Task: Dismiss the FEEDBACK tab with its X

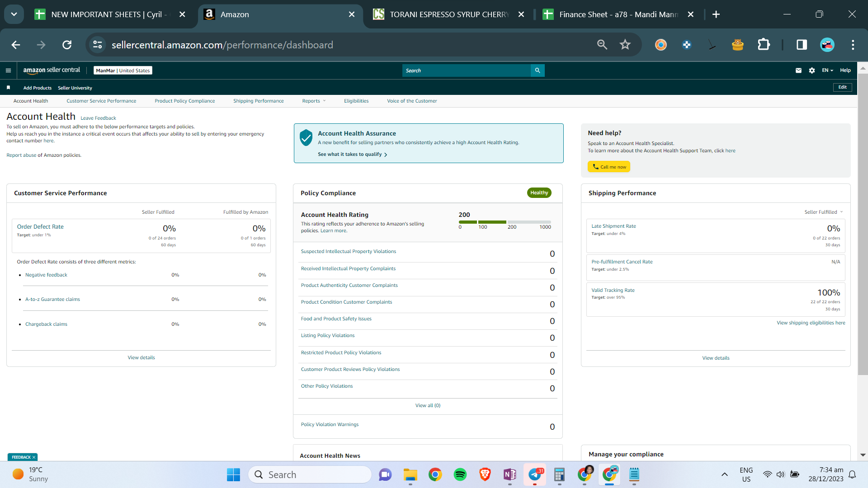Action: pyautogui.click(x=34, y=457)
